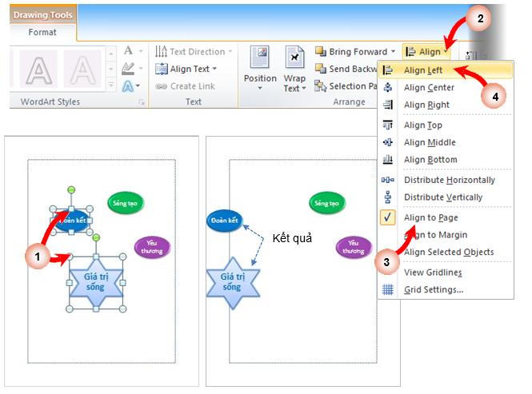Enable the Align Selected Objects option
Viewport: 532px width, 394px height.
click(x=448, y=252)
